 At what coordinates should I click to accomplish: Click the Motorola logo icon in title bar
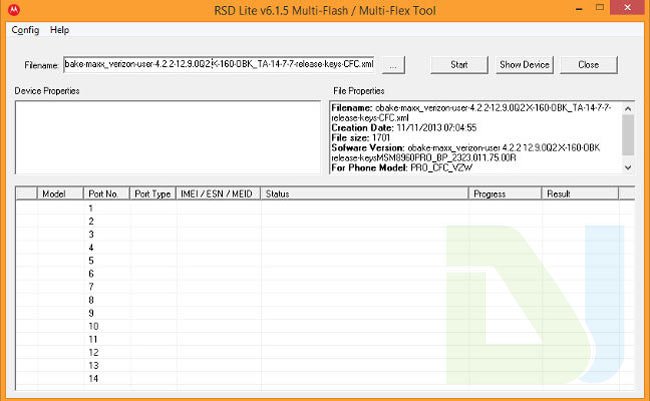point(14,10)
